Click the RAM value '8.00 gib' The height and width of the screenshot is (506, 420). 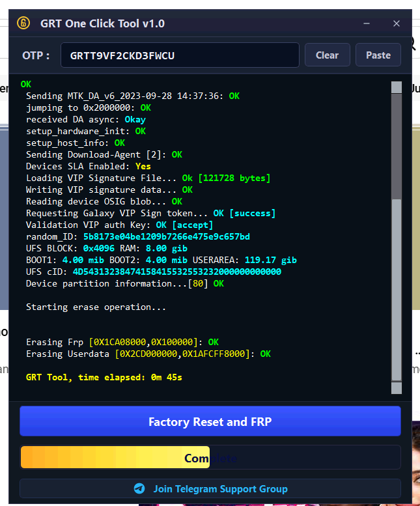tap(167, 248)
